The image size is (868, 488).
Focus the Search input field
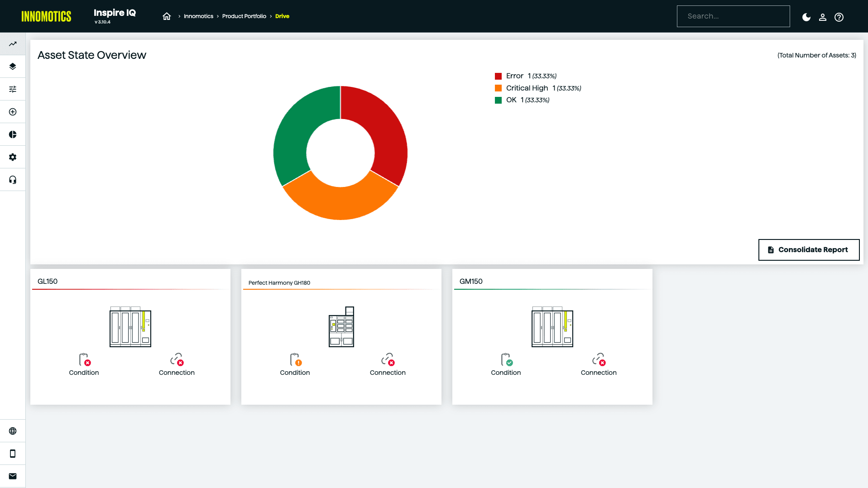733,16
